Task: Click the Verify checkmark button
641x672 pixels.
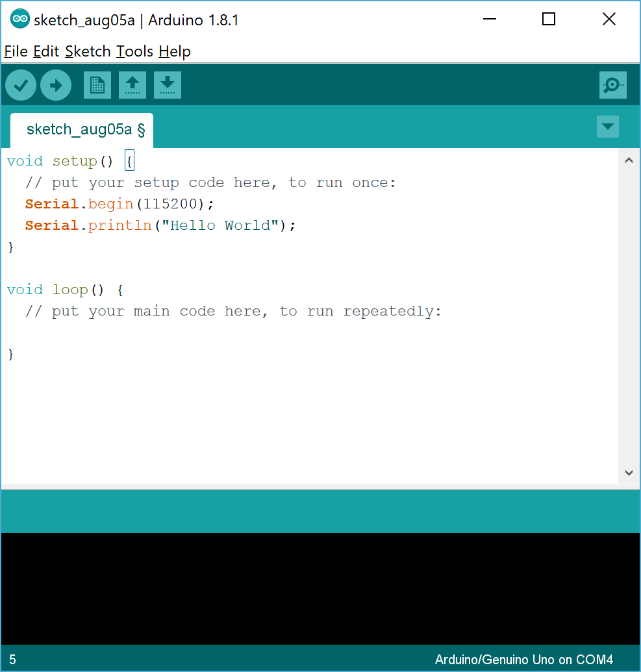Action: pos(21,85)
